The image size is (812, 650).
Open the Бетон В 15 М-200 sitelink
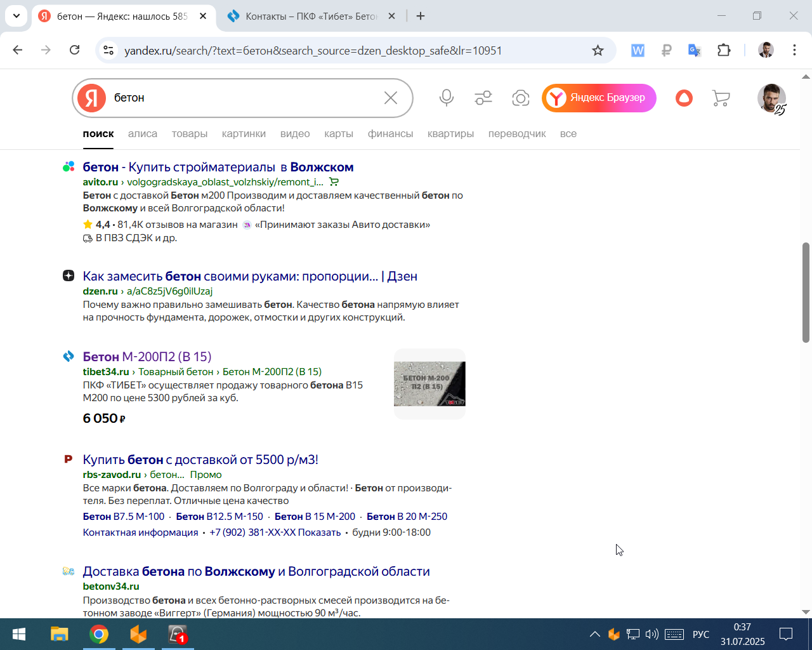tap(315, 517)
